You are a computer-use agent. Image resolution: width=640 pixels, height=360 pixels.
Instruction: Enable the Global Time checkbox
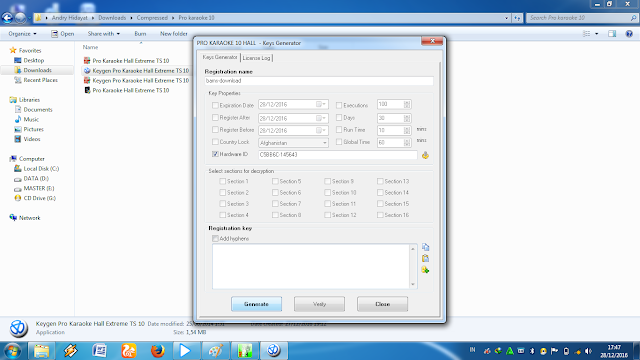(x=339, y=142)
